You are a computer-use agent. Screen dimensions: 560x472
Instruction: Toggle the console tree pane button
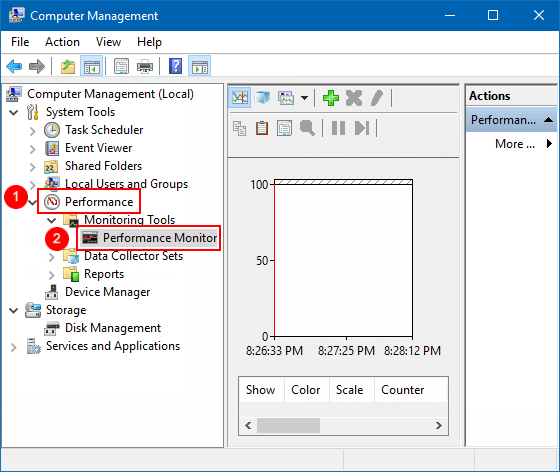[91, 66]
